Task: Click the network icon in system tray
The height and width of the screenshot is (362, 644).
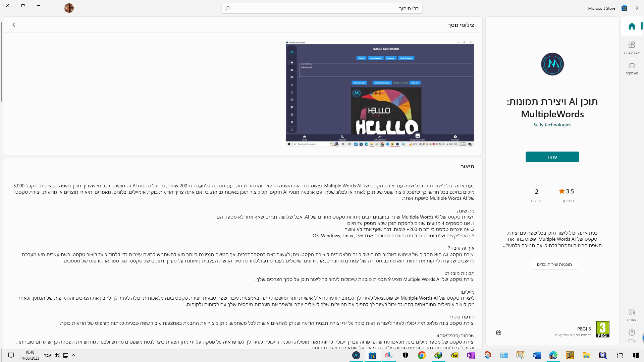Action: click(x=65, y=355)
